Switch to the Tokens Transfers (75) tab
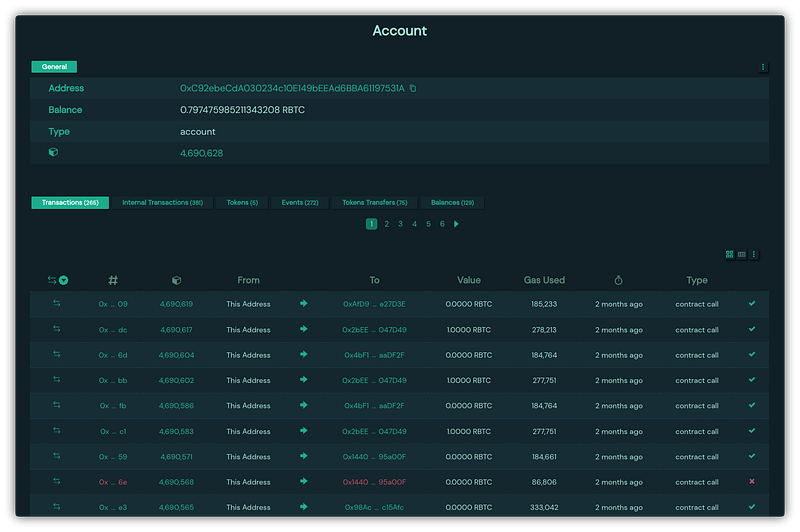 [374, 203]
